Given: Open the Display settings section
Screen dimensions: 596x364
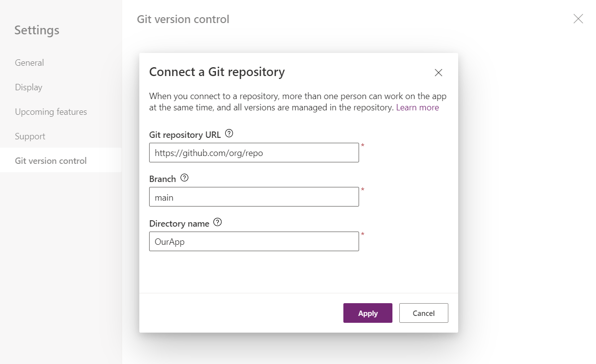Looking at the screenshot, I should 28,87.
